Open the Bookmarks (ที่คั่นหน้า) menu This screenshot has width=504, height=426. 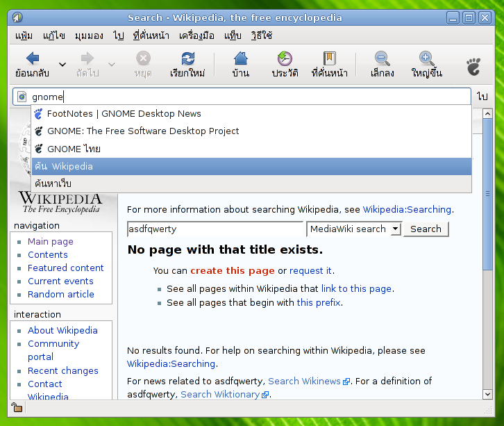click(151, 35)
